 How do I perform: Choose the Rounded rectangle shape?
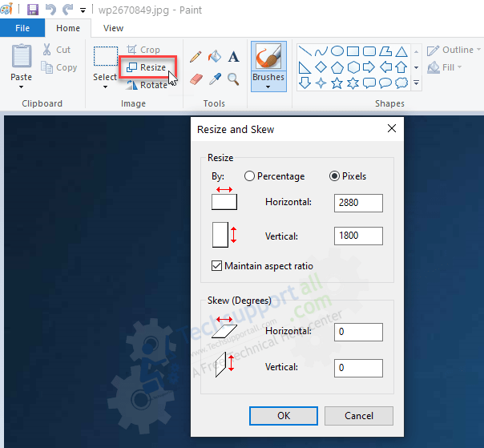coord(369,51)
